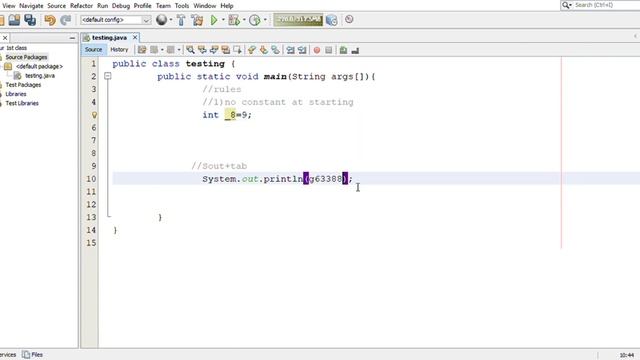Open the Tools menu
This screenshot has width=640, height=360.
(182, 6)
